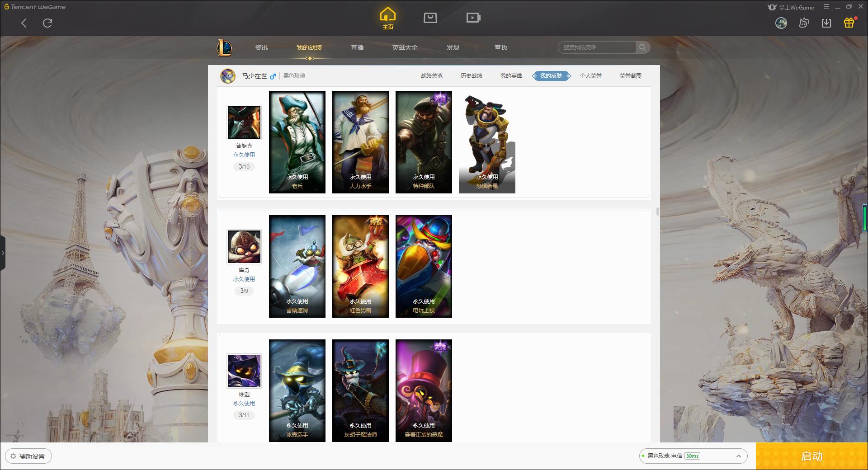The height and width of the screenshot is (470, 868).
Task: Switch to the 英雄大全 tab
Action: point(405,47)
